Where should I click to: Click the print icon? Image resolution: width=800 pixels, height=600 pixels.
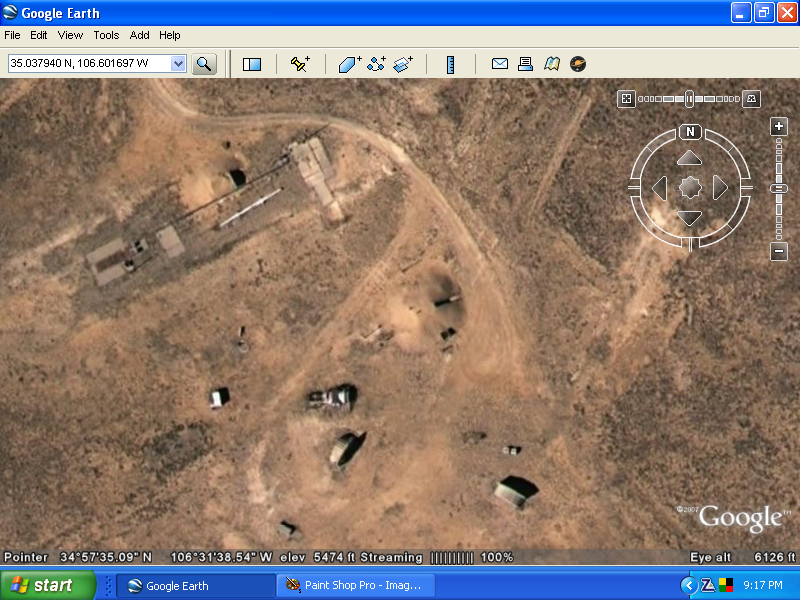(x=525, y=64)
